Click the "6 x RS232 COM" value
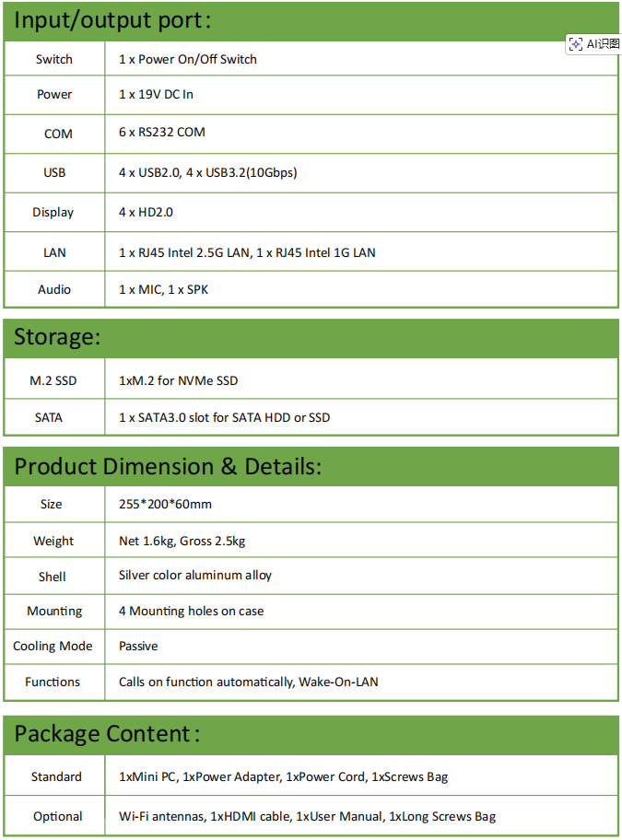This screenshot has height=840, width=622. [x=161, y=132]
